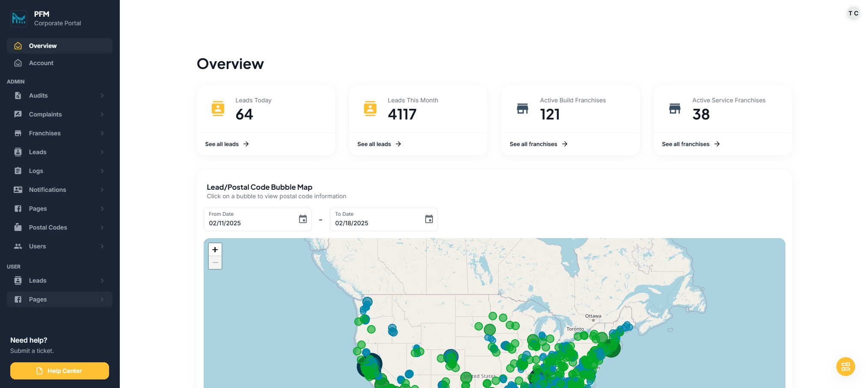
Task: Click the PFM Corporate Portal logo
Action: click(x=19, y=18)
